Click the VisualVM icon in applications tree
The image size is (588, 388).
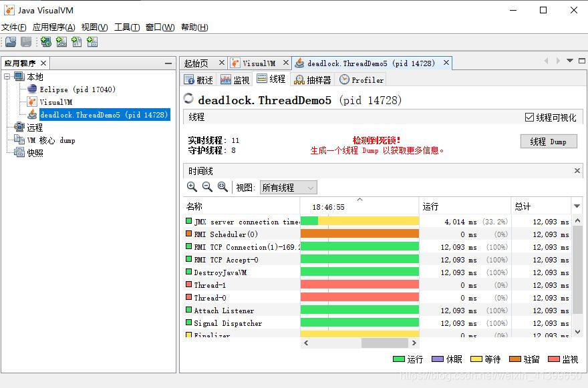(32, 102)
